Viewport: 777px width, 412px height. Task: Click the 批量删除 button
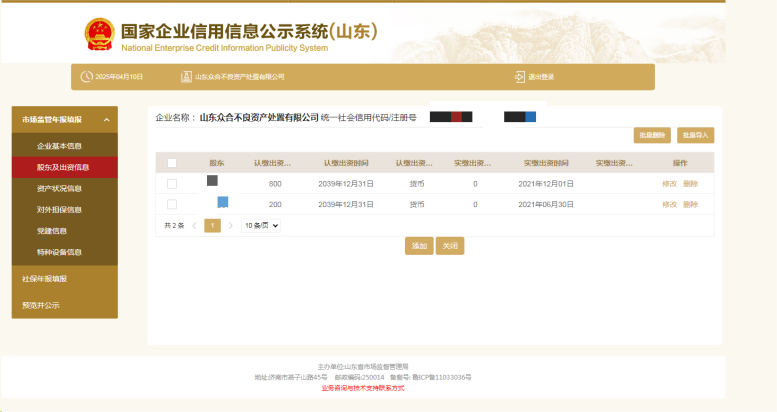[x=652, y=135]
